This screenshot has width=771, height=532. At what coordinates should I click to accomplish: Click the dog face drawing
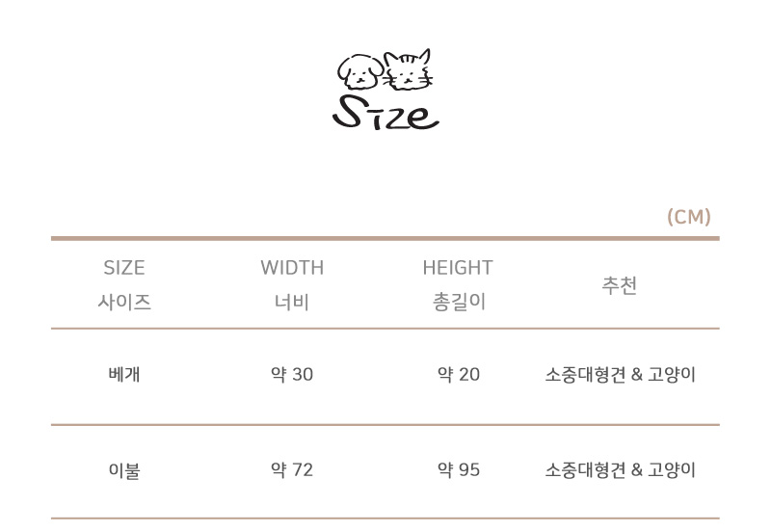[359, 72]
